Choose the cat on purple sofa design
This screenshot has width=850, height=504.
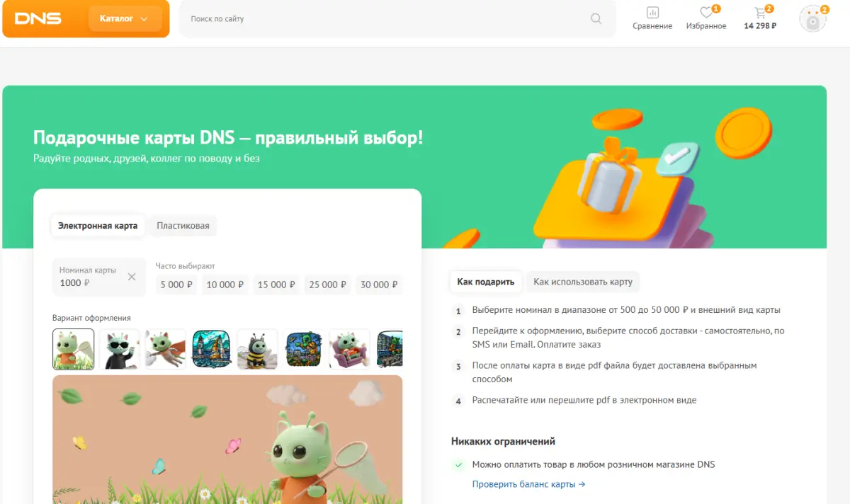pyautogui.click(x=349, y=350)
